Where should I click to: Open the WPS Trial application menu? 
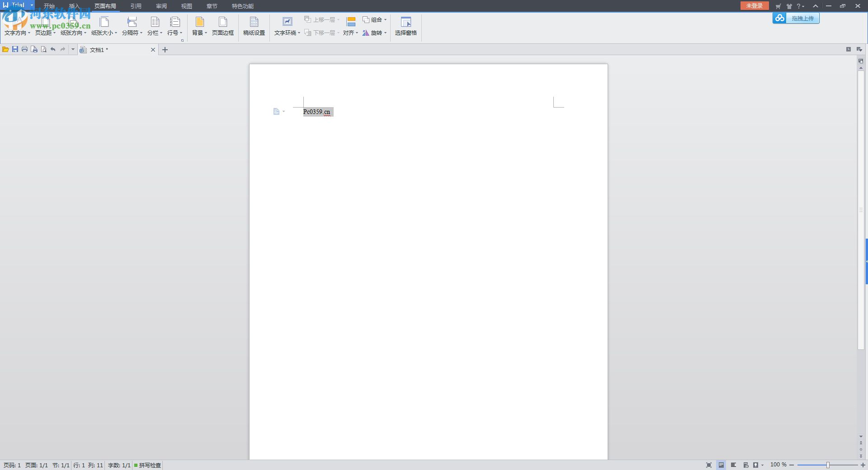18,5
